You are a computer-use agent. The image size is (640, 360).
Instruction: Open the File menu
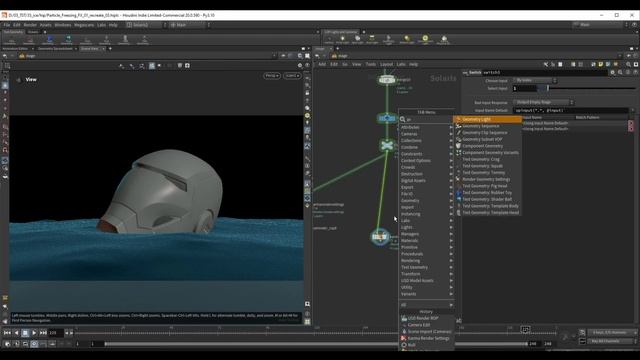pos(7,25)
